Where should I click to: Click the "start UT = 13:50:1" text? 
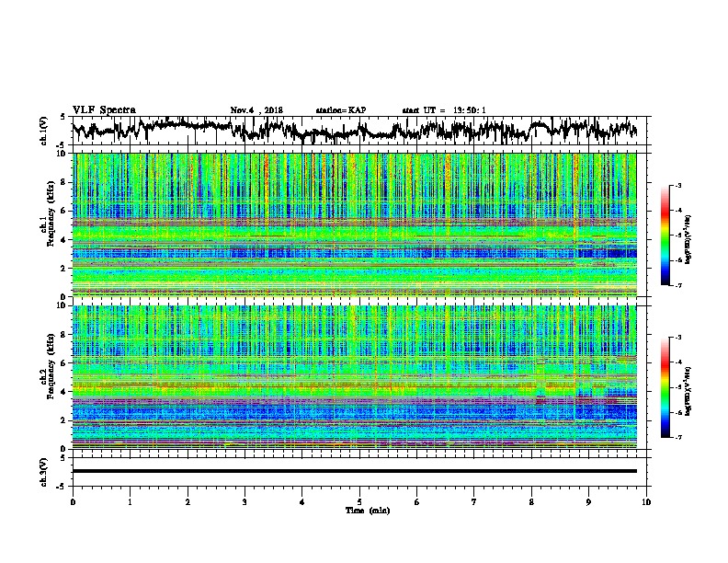(x=444, y=110)
